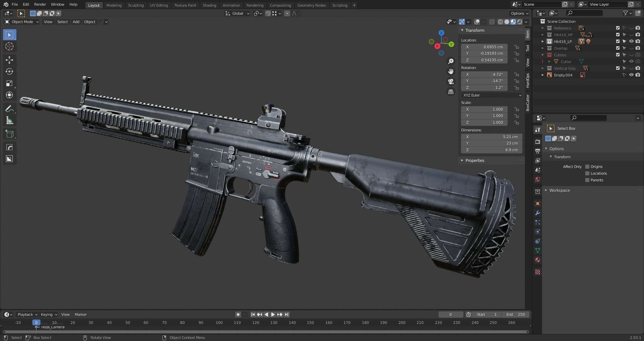Switch perspective/orthographic grid icon
This screenshot has width=644, height=341.
[x=451, y=92]
